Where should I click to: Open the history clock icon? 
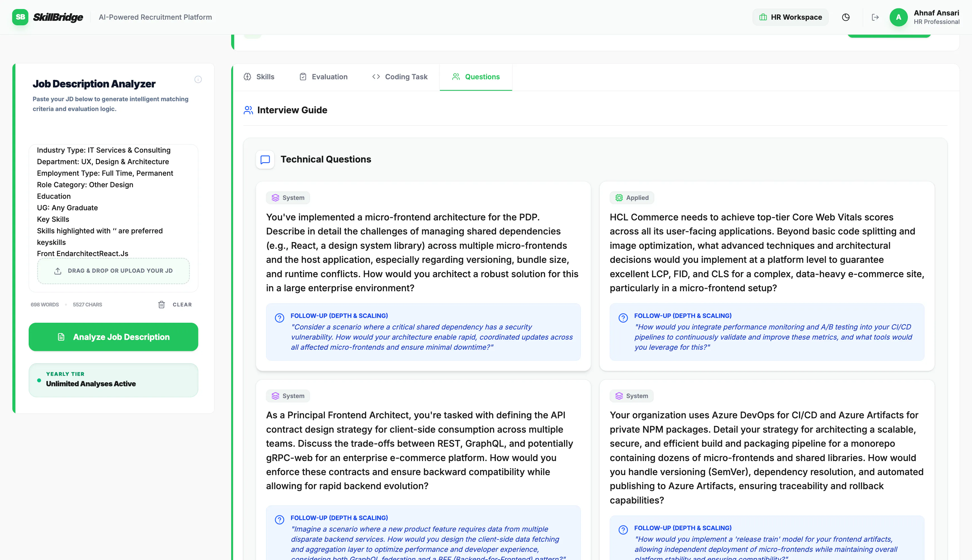[x=845, y=17]
